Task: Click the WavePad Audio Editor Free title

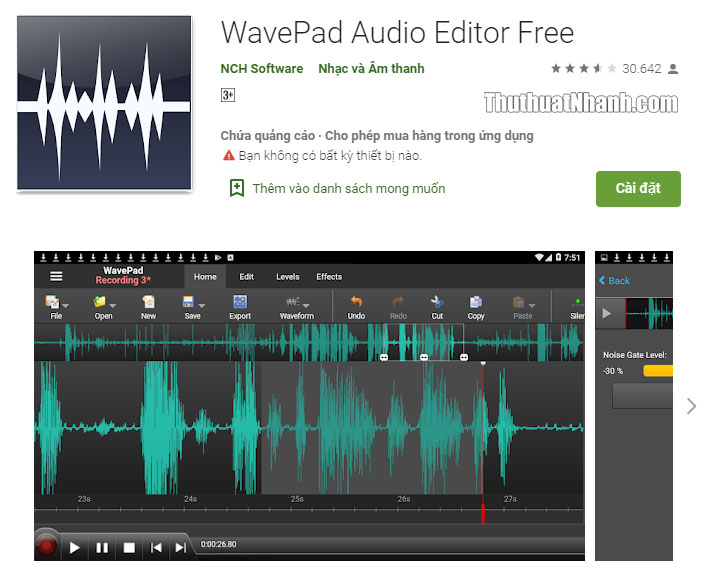Action: click(397, 33)
